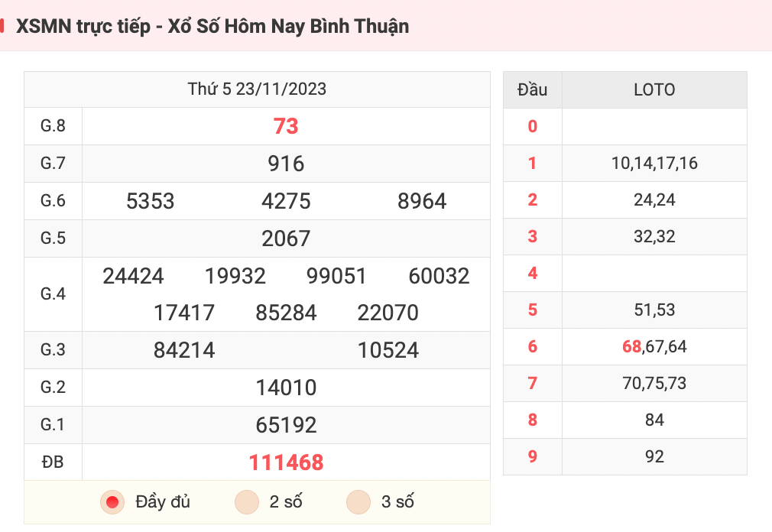Click head digit 7 in LOTO table
The height and width of the screenshot is (532, 772).
coord(532,383)
